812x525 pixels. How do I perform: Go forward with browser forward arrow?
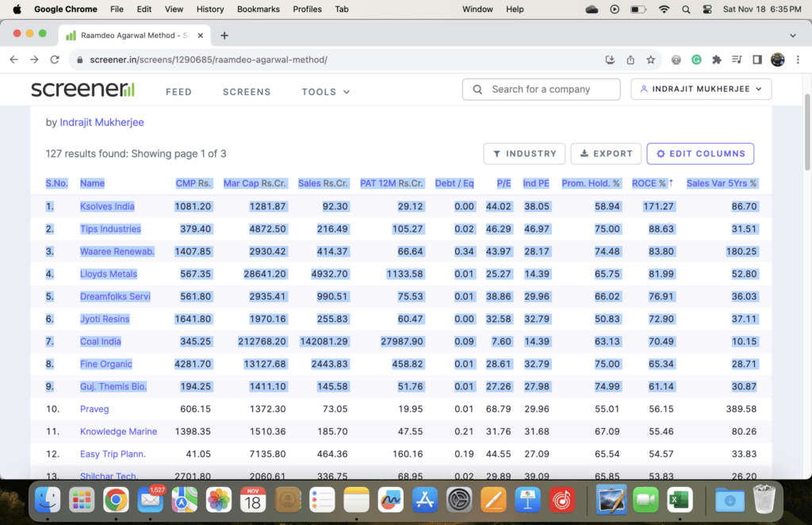(x=34, y=59)
